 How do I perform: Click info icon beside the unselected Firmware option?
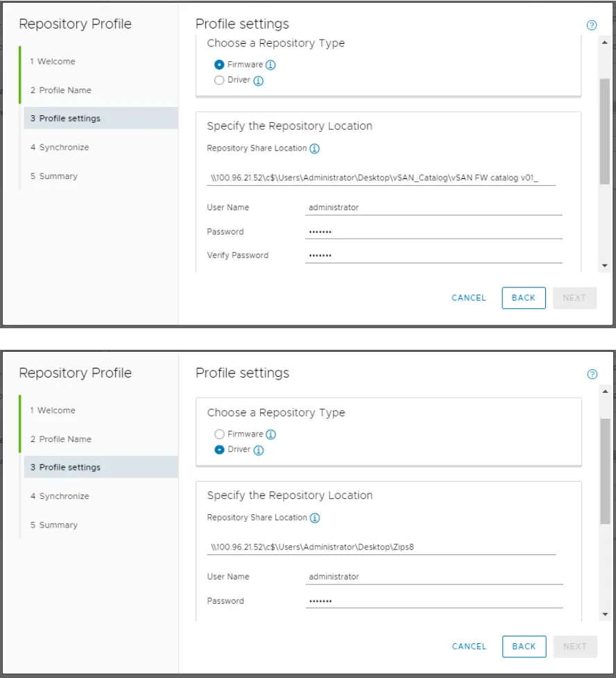click(271, 434)
